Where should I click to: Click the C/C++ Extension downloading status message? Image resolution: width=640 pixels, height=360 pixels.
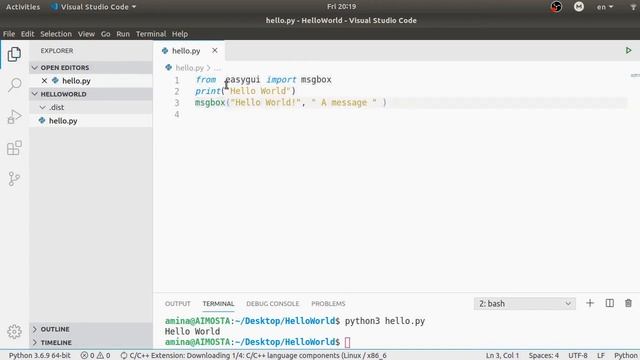click(x=253, y=356)
